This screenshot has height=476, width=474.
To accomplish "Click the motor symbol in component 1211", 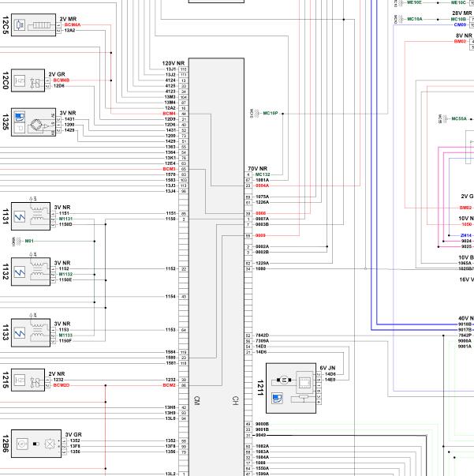I will coord(284,380).
